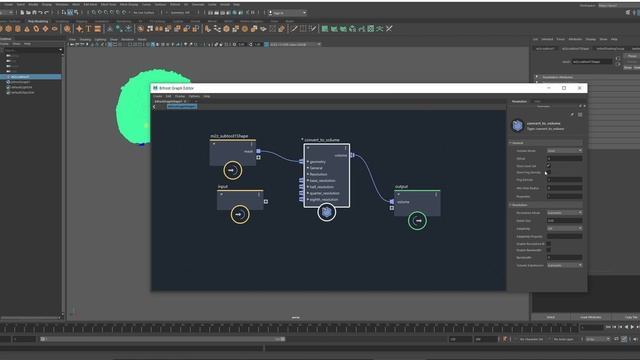Click the Detail Size value field
This screenshot has height=360, width=640.
click(564, 220)
